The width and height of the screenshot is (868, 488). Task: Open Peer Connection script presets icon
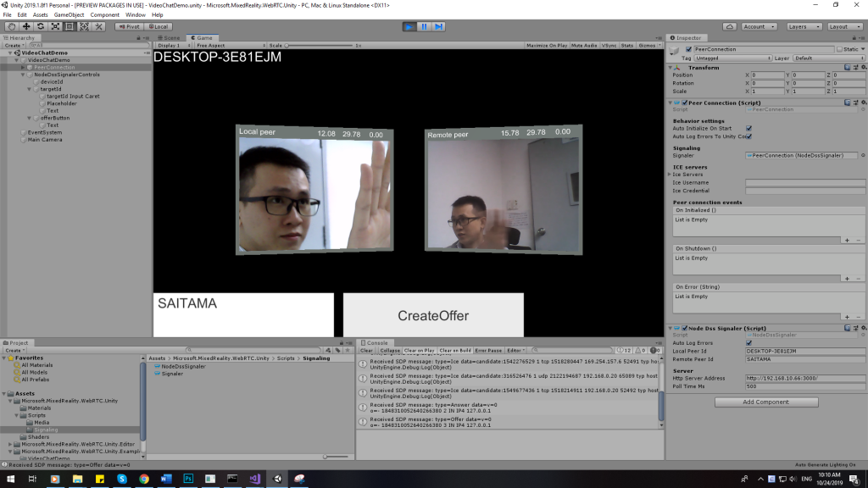[856, 103]
